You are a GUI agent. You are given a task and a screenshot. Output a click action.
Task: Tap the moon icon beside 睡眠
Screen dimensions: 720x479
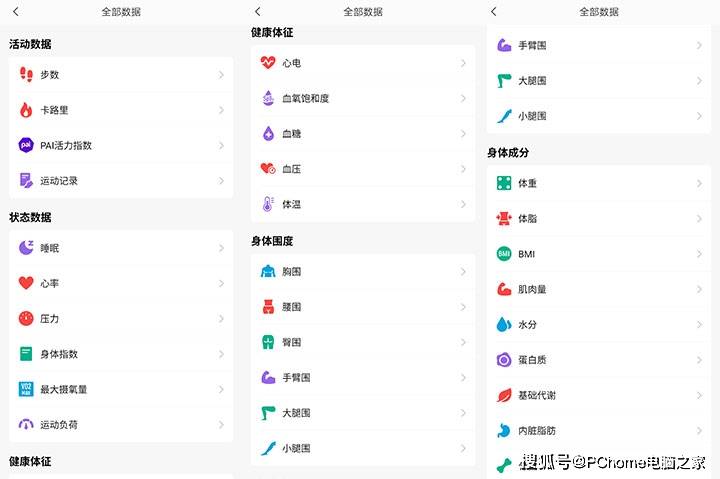[x=26, y=248]
